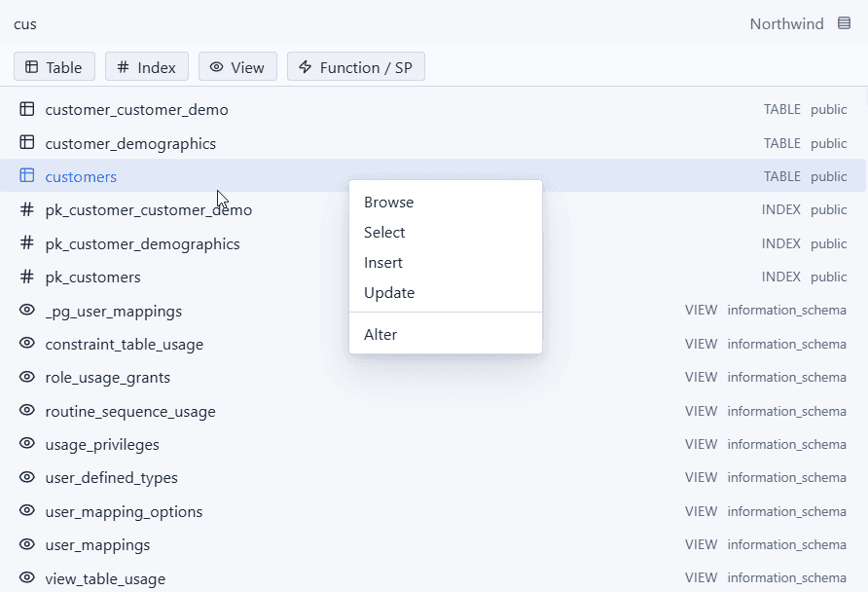Select the pk_customer_demographics index name

pyautogui.click(x=142, y=243)
